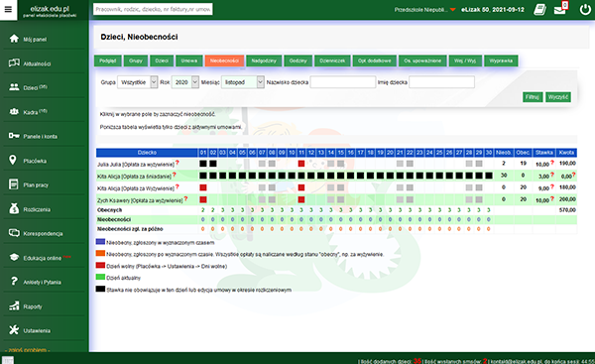Open Rozliczenia money bag icon
Screen dimensions: 595x364
click(14, 208)
